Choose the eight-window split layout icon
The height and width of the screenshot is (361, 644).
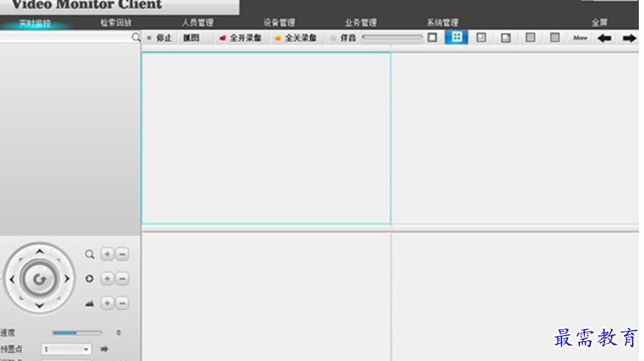506,38
